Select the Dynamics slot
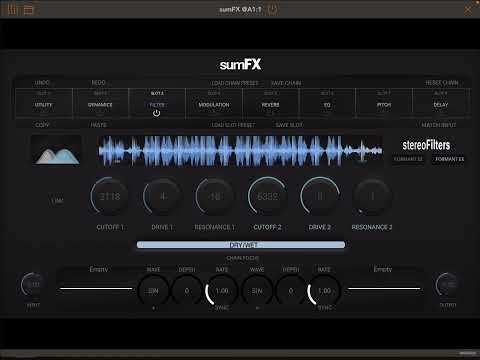This screenshot has width=480, height=360. [x=100, y=104]
